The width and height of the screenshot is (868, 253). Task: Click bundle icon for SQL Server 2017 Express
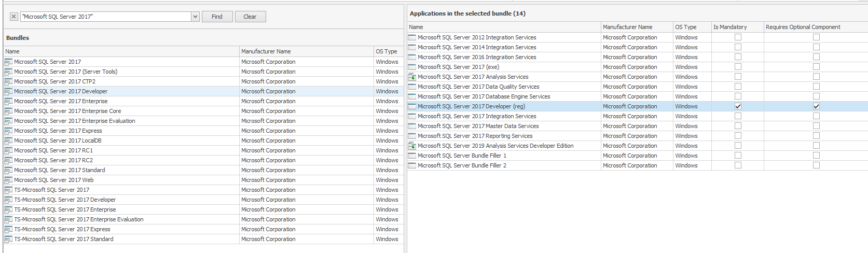8,131
